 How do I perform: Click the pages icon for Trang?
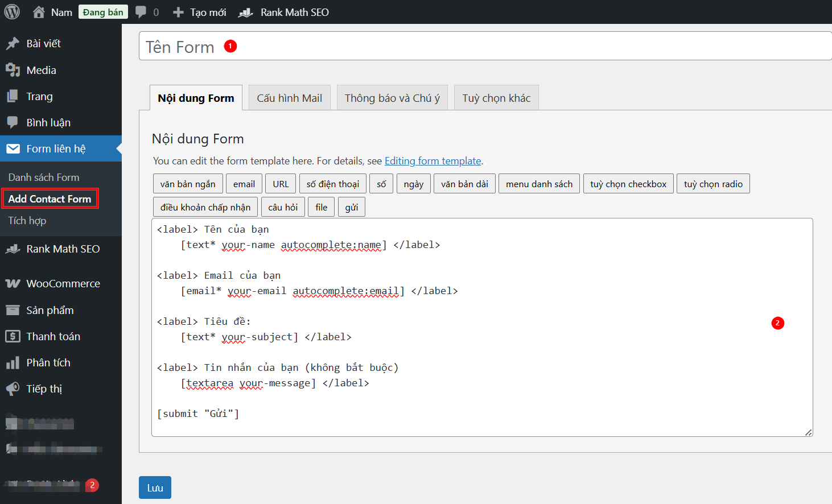point(13,96)
